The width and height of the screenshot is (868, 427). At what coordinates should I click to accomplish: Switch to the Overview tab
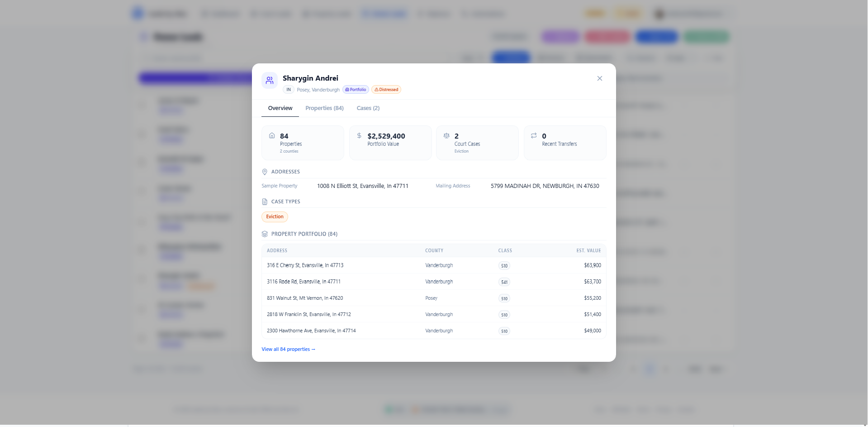tap(280, 108)
